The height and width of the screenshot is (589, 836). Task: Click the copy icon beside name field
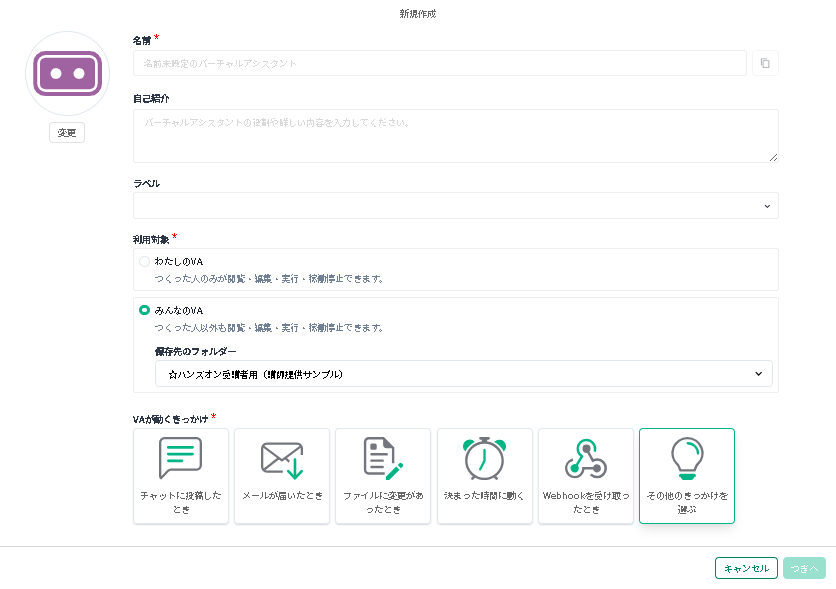coord(765,63)
